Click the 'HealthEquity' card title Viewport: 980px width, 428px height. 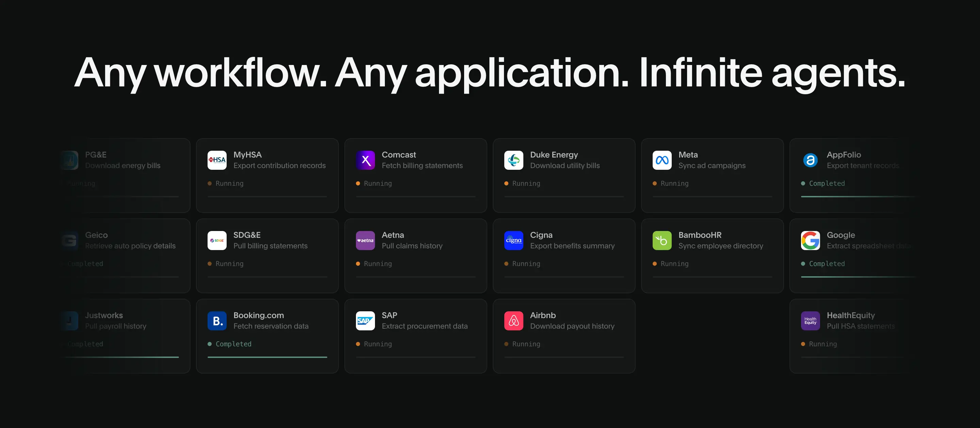click(851, 315)
